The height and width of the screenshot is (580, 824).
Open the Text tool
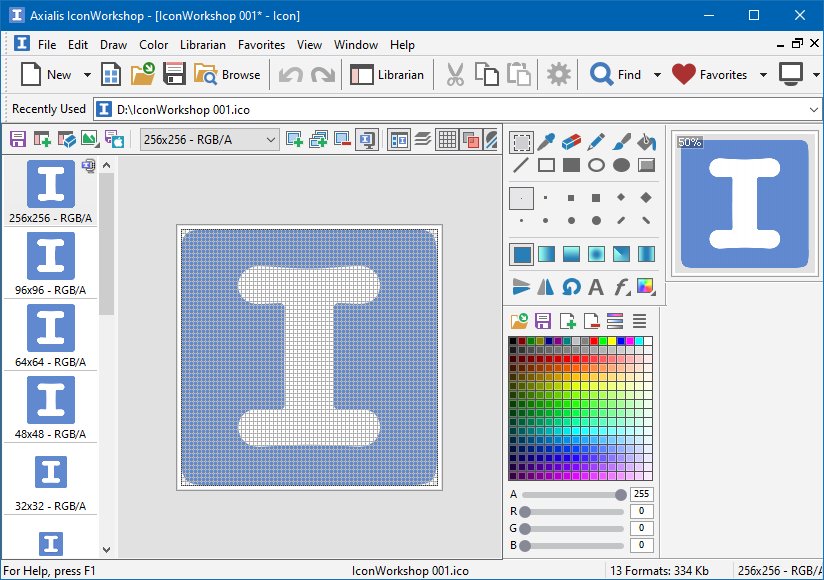coord(595,287)
